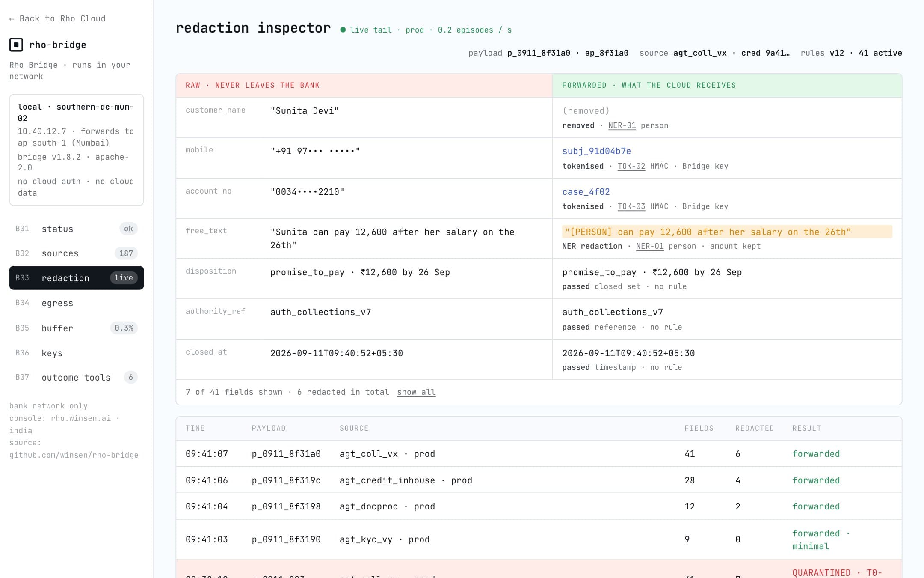The width and height of the screenshot is (924, 578).
Task: Go back to Rho Cloud
Action: coord(57,18)
